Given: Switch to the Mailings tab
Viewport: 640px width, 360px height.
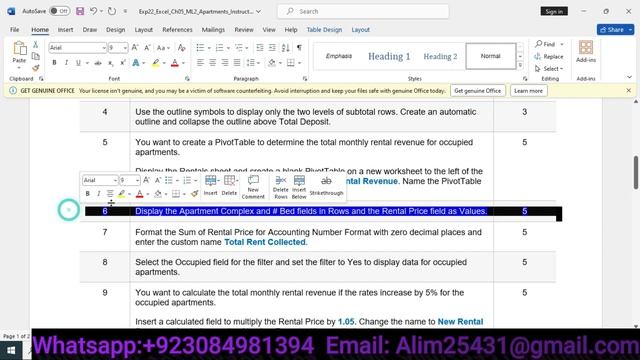Looking at the screenshot, I should point(213,30).
